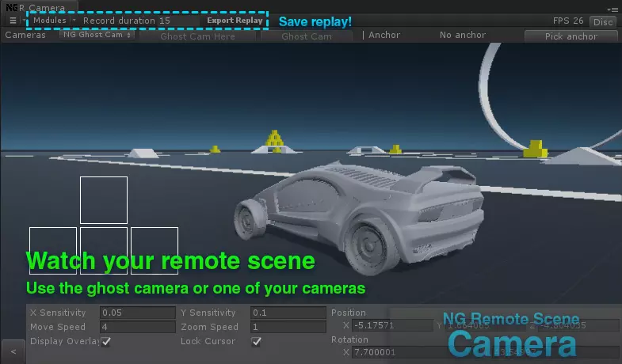Click the forward arrow overlay key box
622x364 pixels.
(x=104, y=200)
